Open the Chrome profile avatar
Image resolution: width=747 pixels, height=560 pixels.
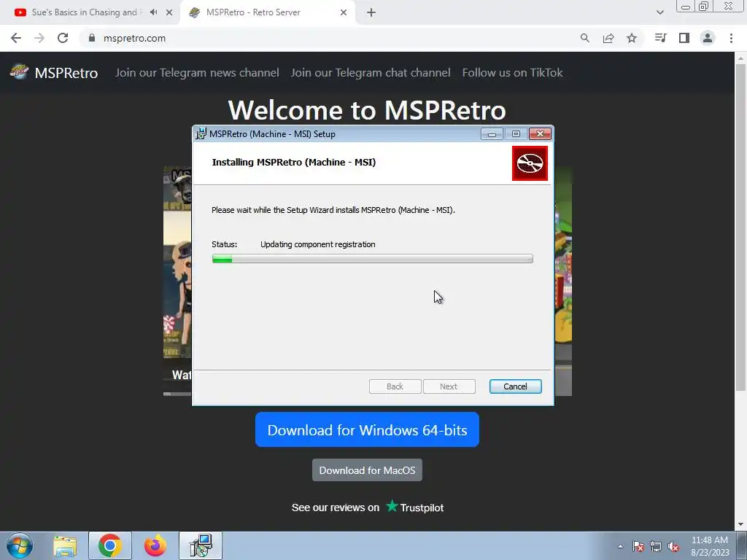click(708, 38)
